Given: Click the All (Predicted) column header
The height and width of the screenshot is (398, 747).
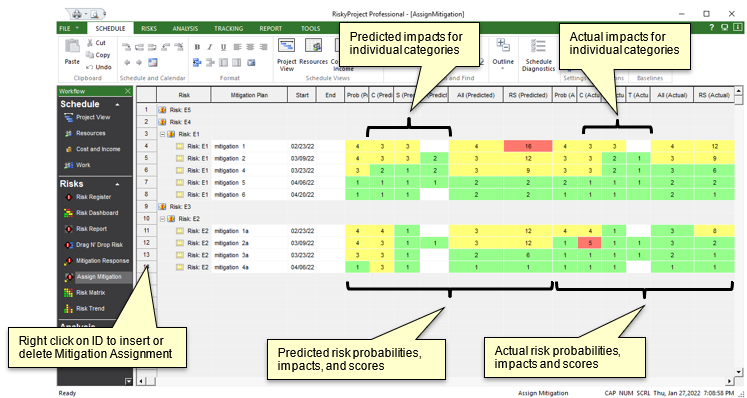Looking at the screenshot, I should [x=476, y=95].
